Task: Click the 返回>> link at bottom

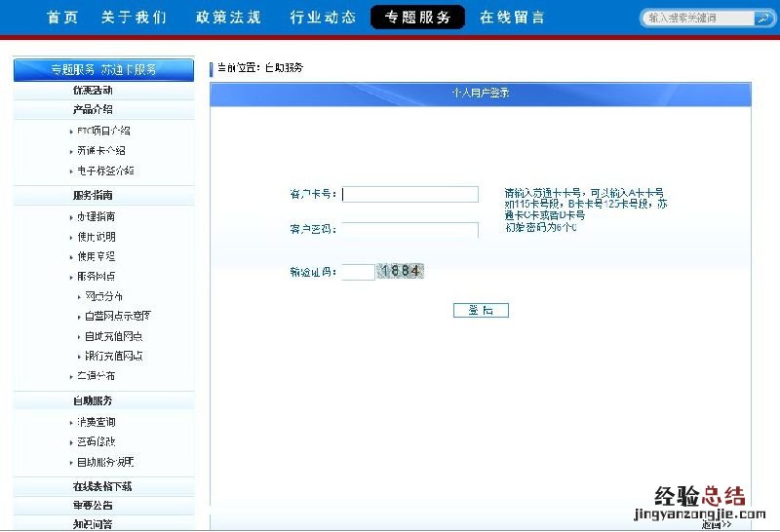Action: (x=717, y=524)
